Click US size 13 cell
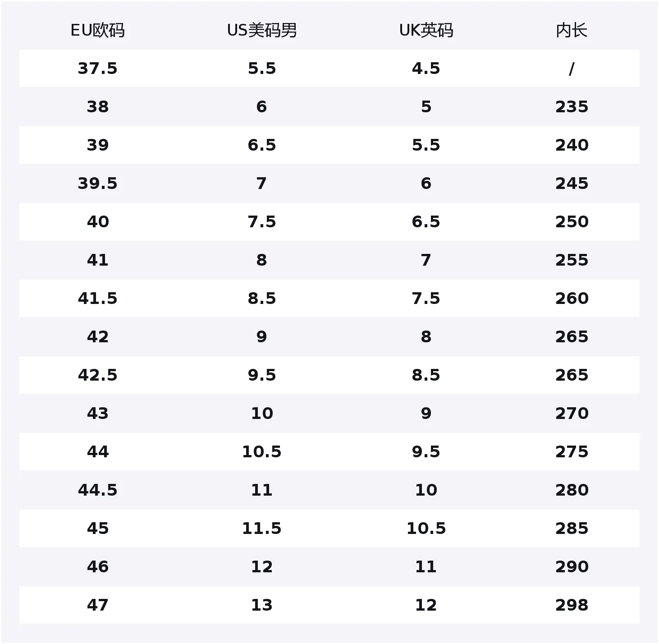 [262, 605]
